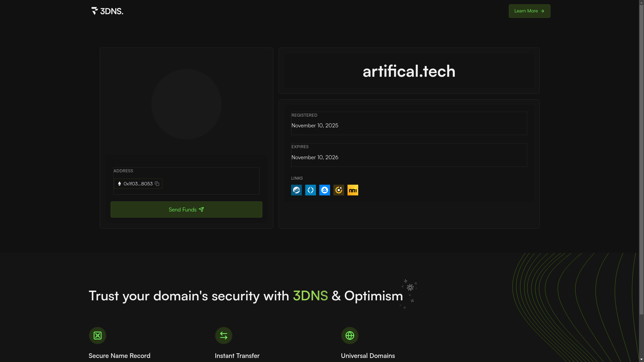Click the scrollbar down arrow
The height and width of the screenshot is (362, 644).
point(641,359)
